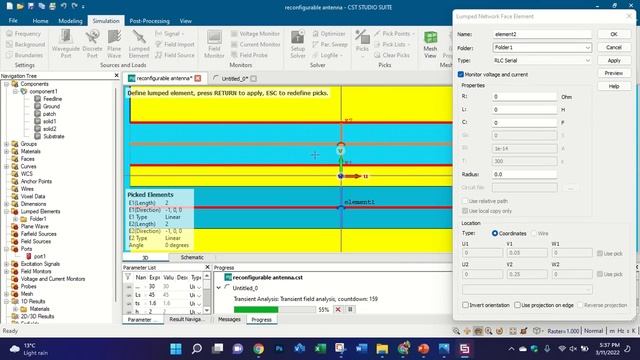Open the File menu tab
Viewport: 640px width, 360px height.
coord(13,20)
